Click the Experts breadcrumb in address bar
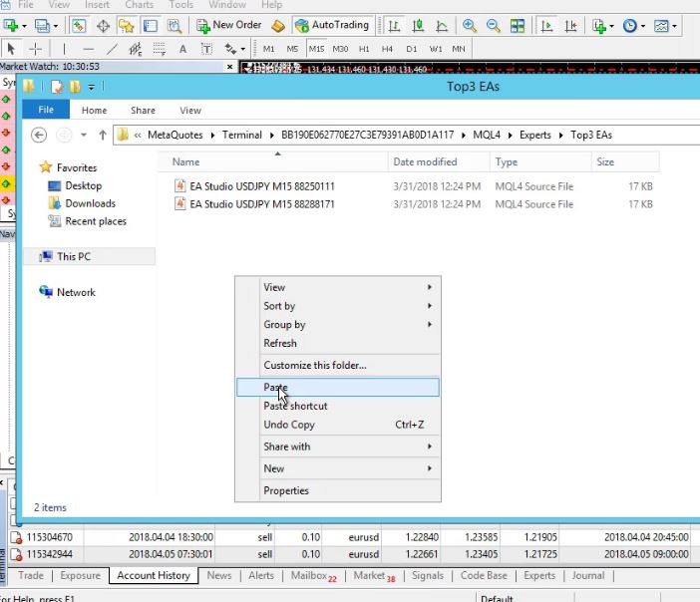The width and height of the screenshot is (700, 602). tap(534, 135)
